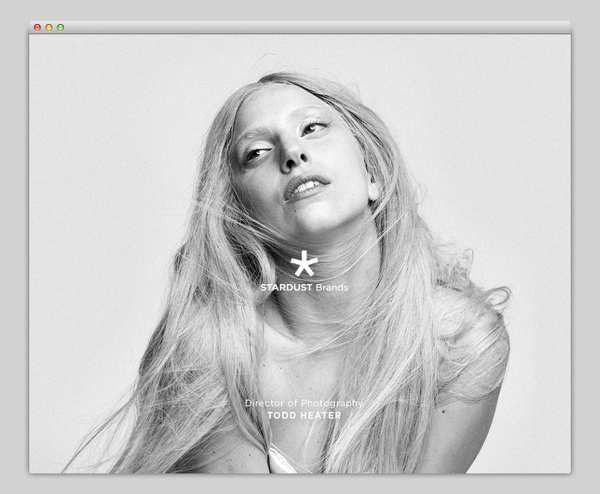Select the name TODD HEATER

tap(304, 415)
